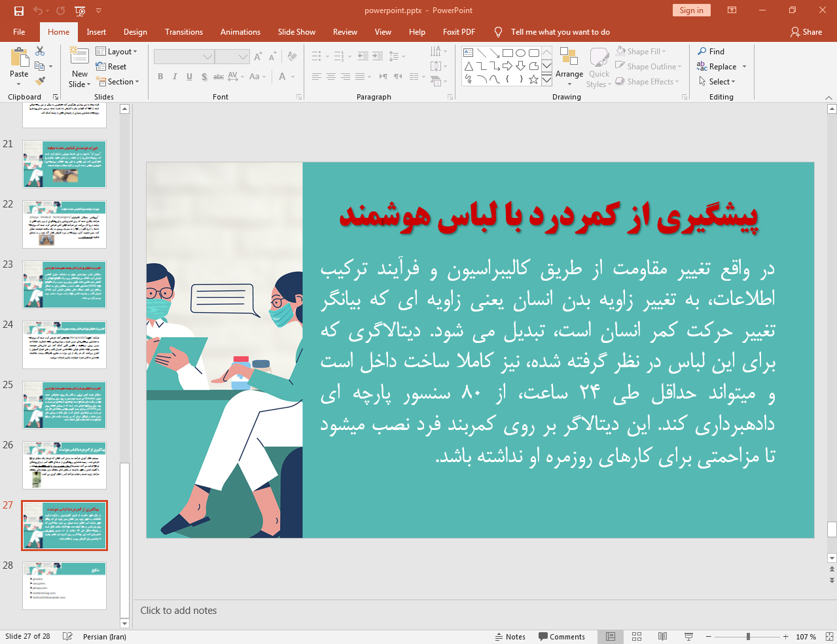Screen dimensions: 837x644
Task: Click the Format Painter brush icon
Action: pos(40,81)
